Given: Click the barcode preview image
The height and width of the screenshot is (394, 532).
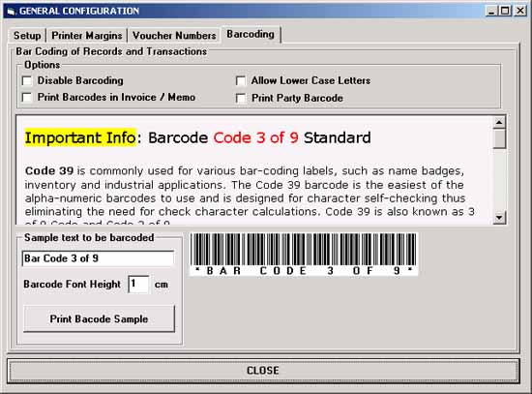Looking at the screenshot, I should 304,254.
